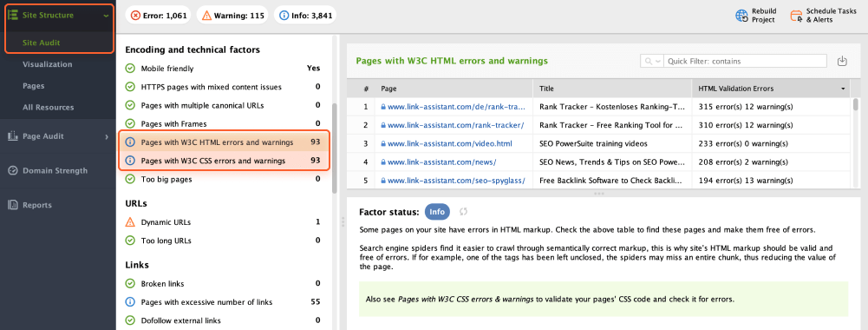The height and width of the screenshot is (330, 868).
Task: Click the check icon beside Too big pages
Action: point(130,179)
